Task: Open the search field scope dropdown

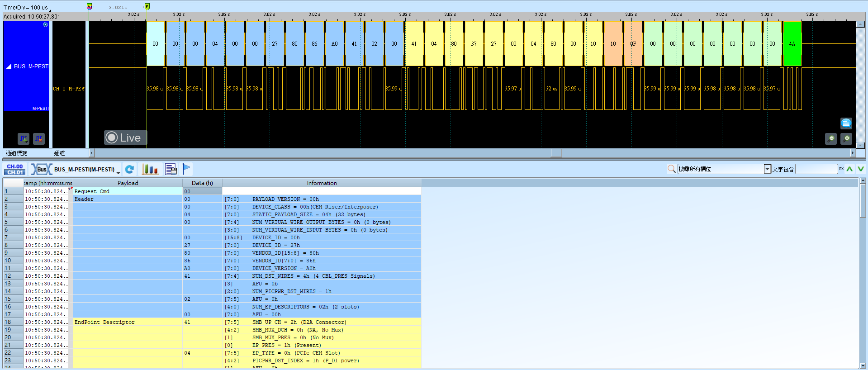Action: 767,169
